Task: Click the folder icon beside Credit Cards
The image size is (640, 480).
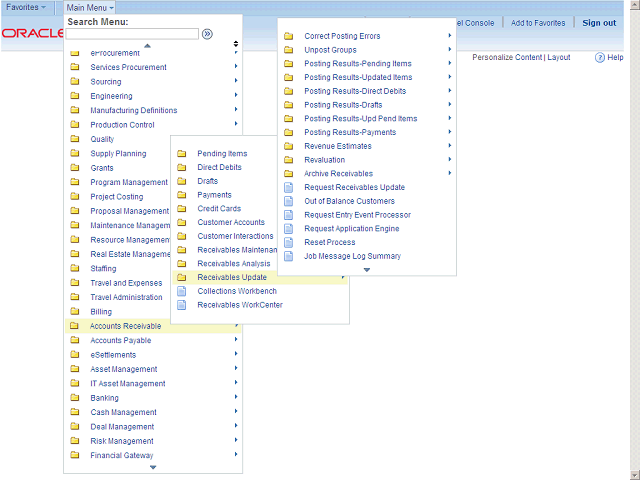Action: click(x=182, y=209)
